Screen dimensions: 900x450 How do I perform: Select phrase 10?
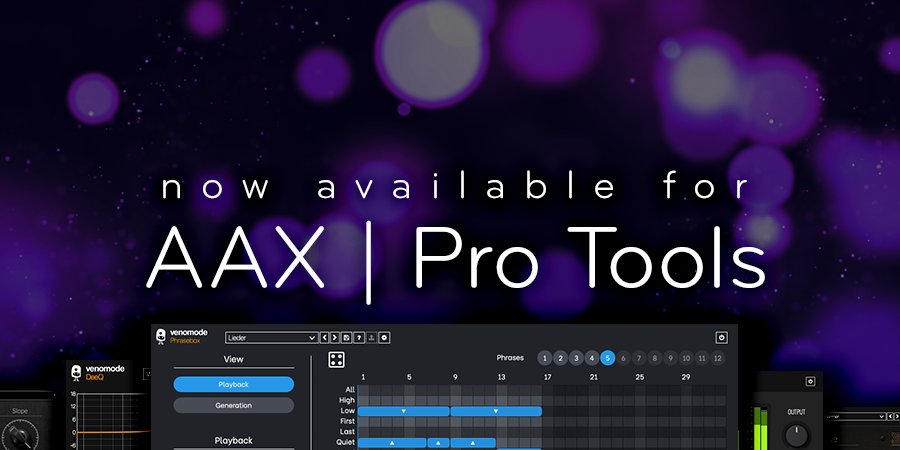coord(686,358)
